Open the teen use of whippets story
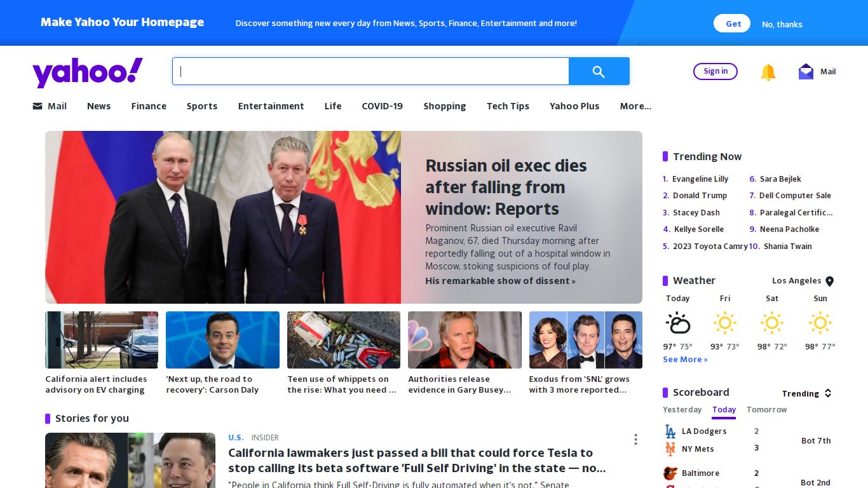The width and height of the screenshot is (868, 488). click(x=342, y=384)
